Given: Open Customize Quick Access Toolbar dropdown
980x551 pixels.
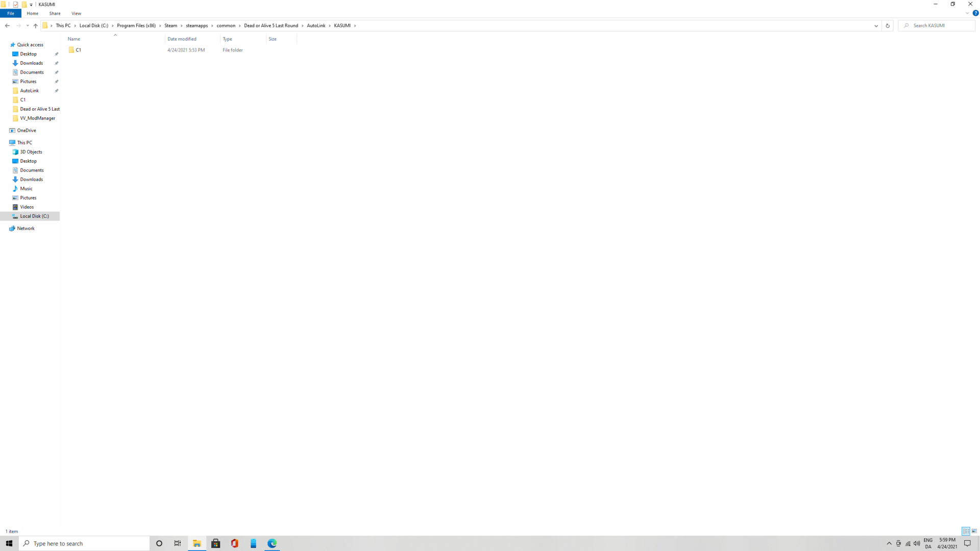Looking at the screenshot, I should click(x=31, y=4).
